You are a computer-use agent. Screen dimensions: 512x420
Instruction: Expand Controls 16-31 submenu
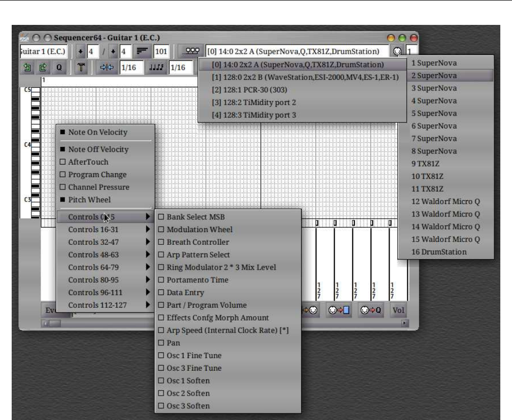pyautogui.click(x=106, y=230)
